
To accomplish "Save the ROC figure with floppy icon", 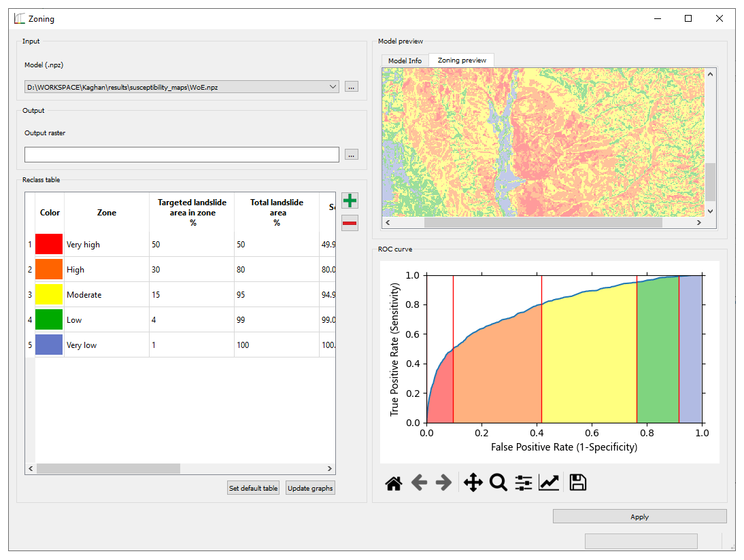I will point(577,483).
